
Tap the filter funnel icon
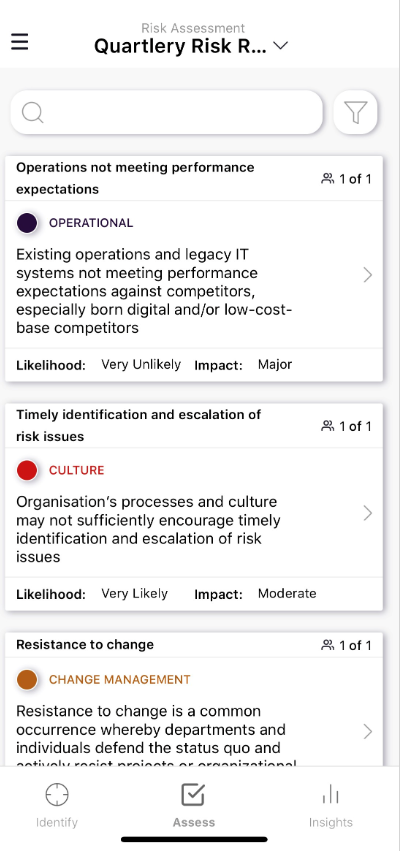[x=355, y=112]
